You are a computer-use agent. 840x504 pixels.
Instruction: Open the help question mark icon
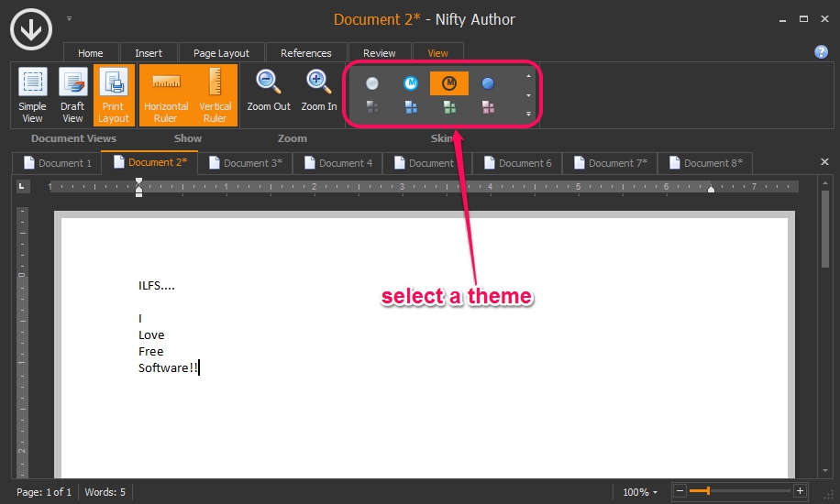click(821, 52)
